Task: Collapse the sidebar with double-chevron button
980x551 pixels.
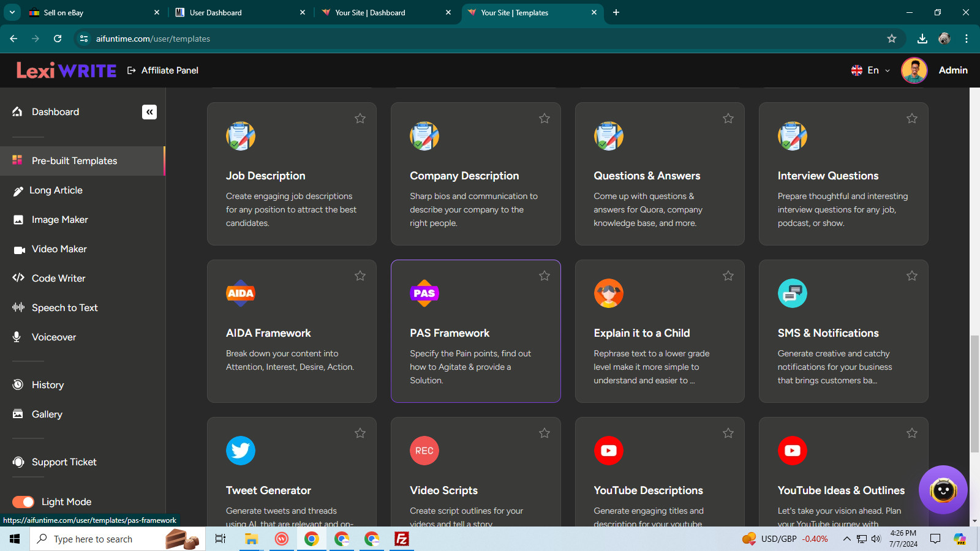Action: [x=149, y=112]
